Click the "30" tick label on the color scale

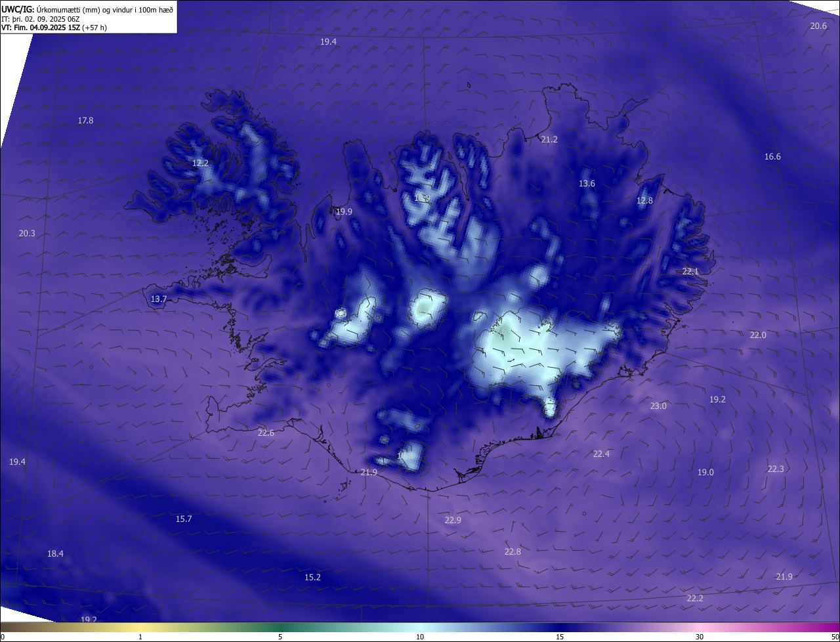(x=700, y=637)
